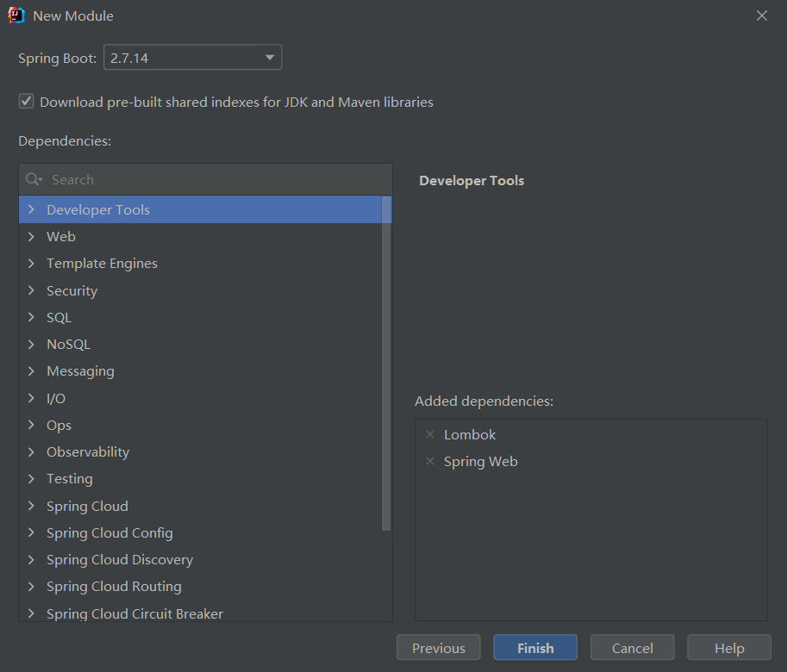Expand the Messaging category chevron
Viewport: 787px width, 672px height.
coord(31,371)
